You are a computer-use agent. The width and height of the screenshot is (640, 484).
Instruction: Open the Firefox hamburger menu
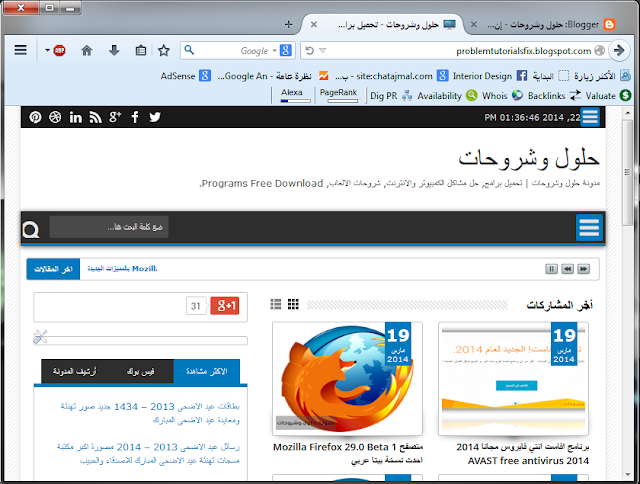[x=20, y=50]
